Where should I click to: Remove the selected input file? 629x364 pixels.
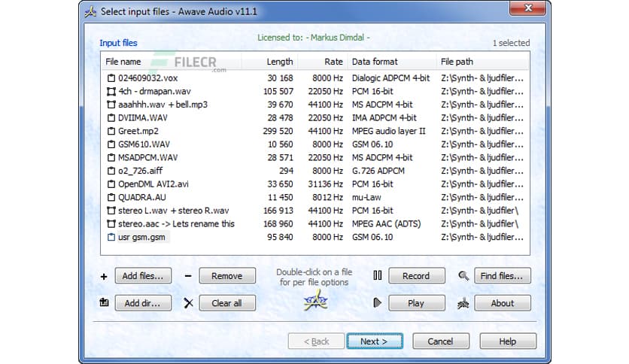click(x=227, y=276)
